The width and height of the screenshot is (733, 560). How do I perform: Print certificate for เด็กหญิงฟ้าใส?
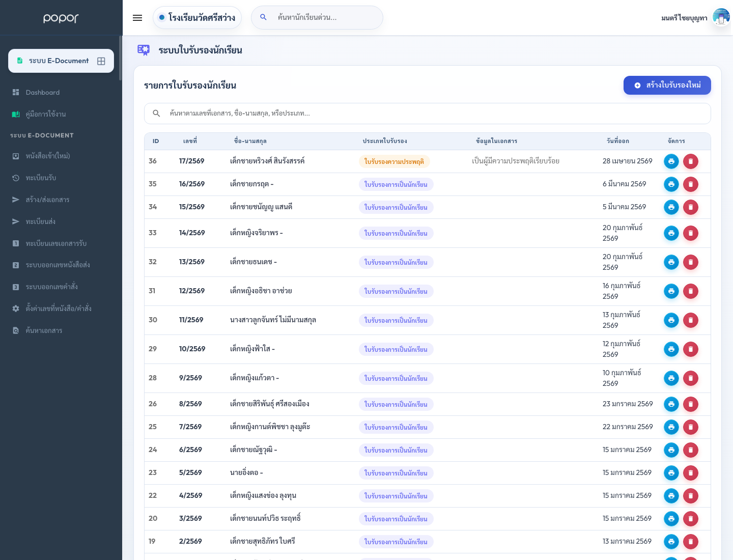(x=671, y=349)
